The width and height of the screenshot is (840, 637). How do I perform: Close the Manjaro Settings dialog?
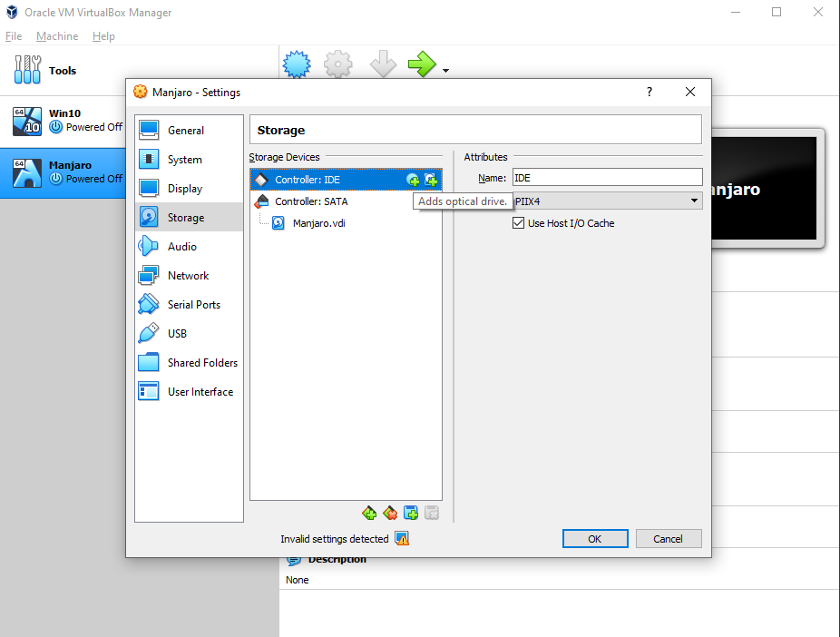coord(690,92)
